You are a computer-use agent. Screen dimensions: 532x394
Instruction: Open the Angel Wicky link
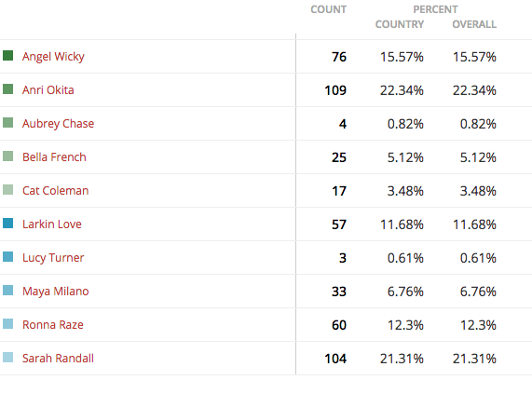coord(53,57)
